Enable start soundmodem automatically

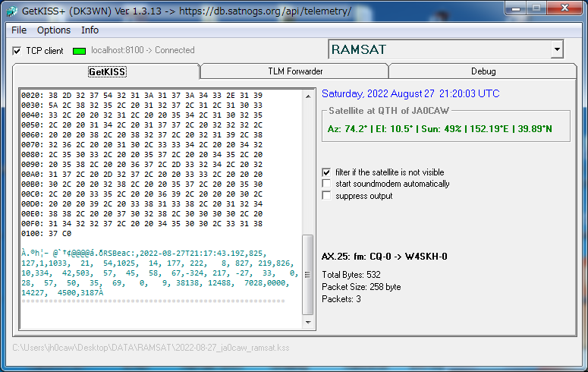[x=327, y=184]
